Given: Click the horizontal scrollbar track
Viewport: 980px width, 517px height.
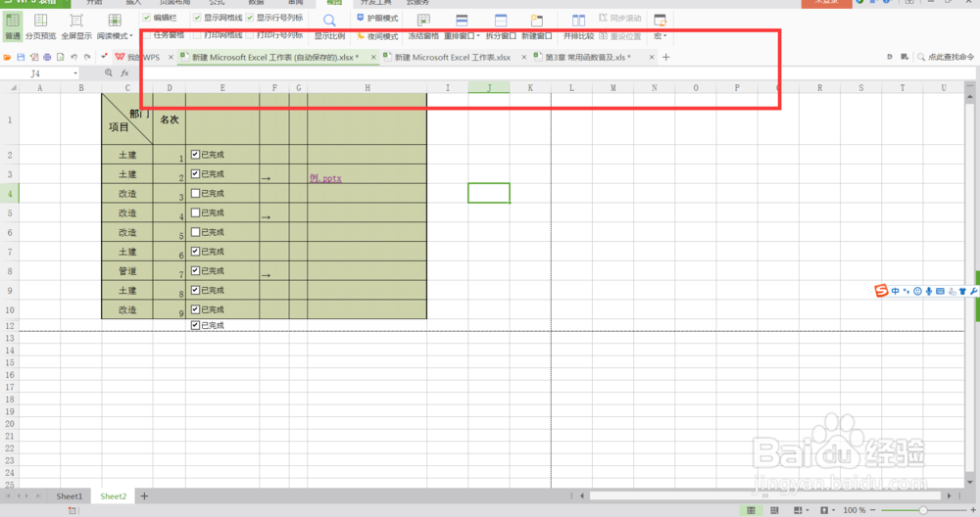Looking at the screenshot, I should point(765,495).
